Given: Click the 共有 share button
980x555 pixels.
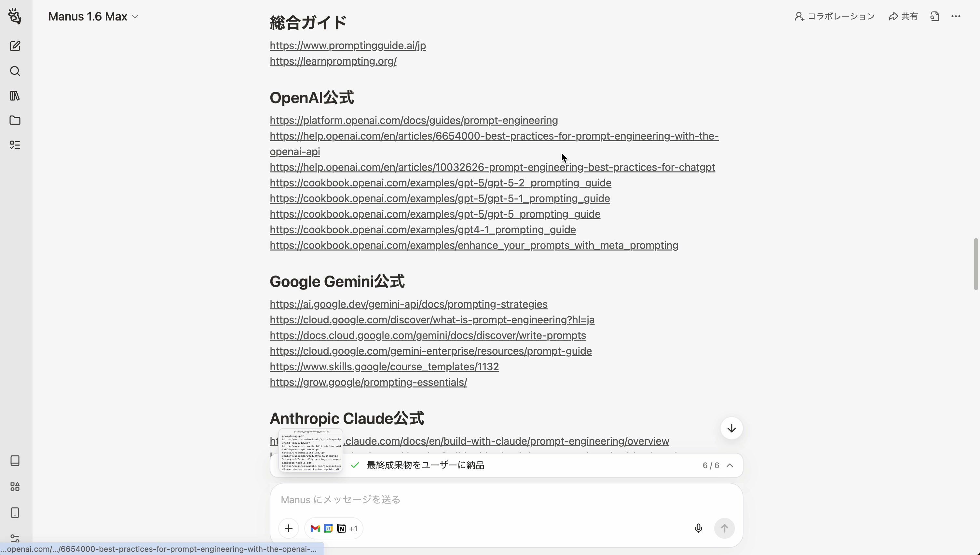Looking at the screenshot, I should coord(904,16).
